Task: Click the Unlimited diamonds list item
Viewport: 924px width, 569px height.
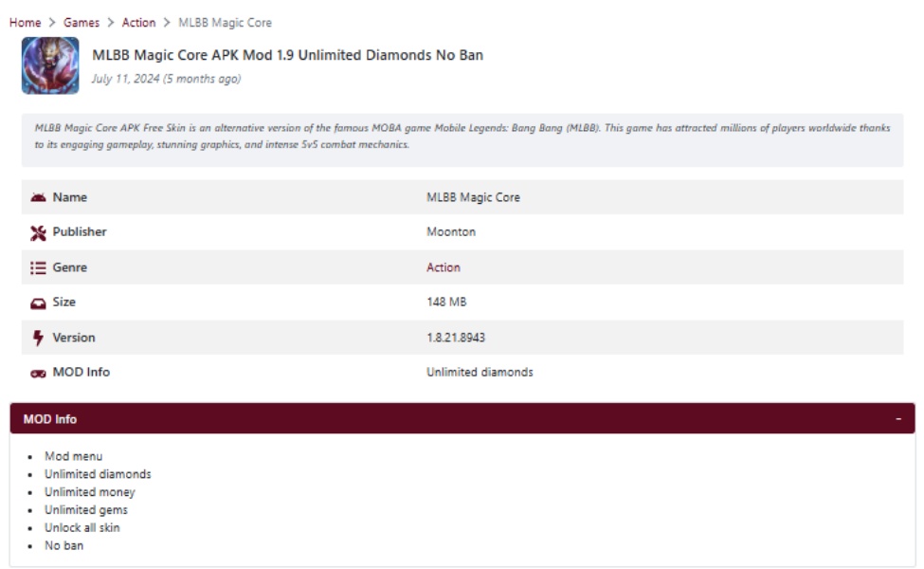Action: (x=98, y=474)
